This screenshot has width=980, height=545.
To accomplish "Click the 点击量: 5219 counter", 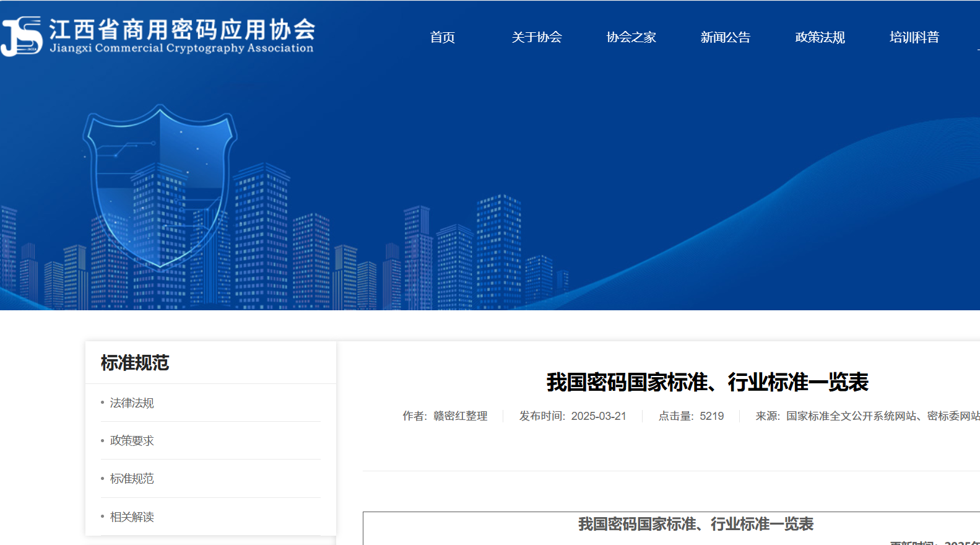I will point(691,416).
